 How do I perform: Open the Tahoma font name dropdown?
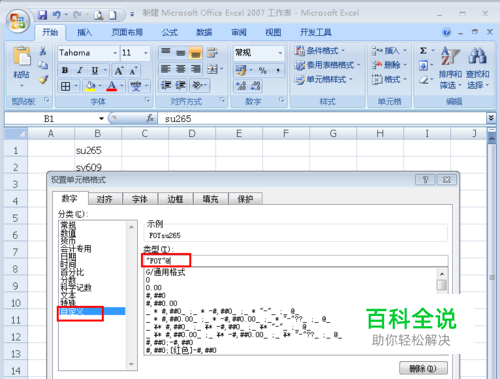[115, 53]
